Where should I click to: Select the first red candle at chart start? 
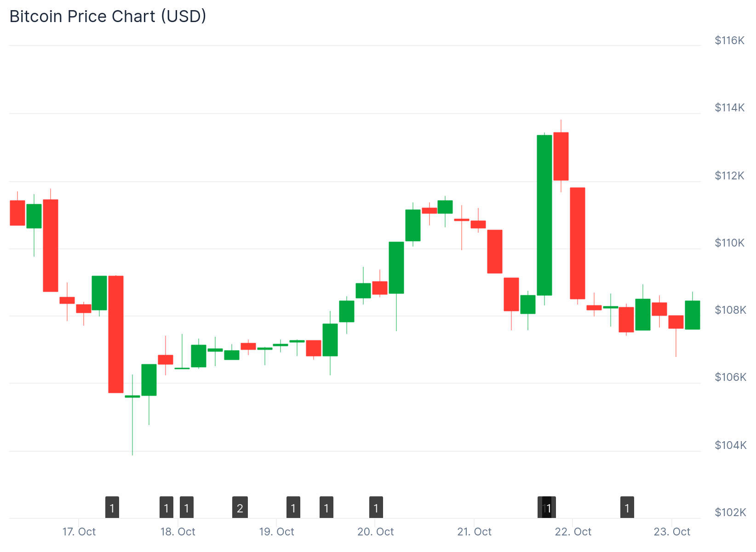(x=17, y=213)
